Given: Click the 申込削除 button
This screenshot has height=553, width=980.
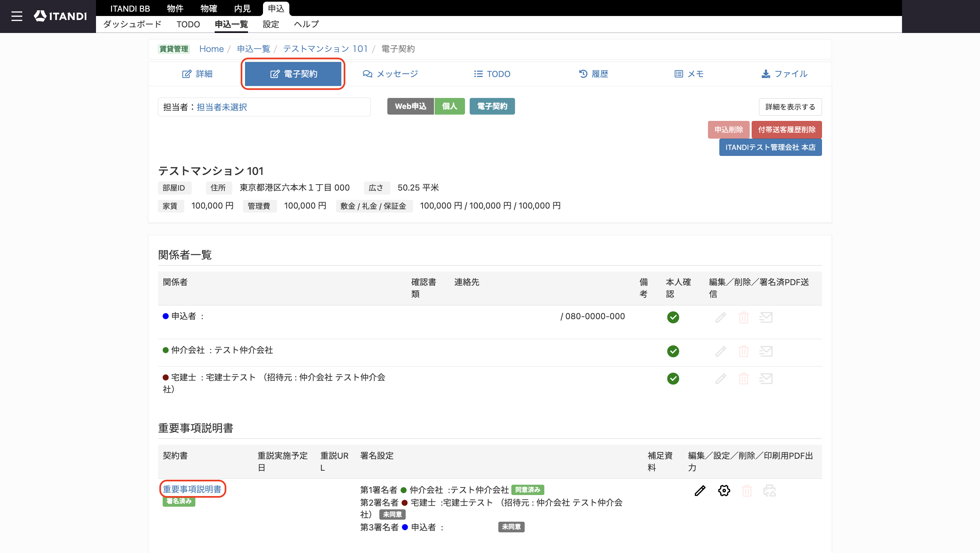Looking at the screenshot, I should 729,130.
